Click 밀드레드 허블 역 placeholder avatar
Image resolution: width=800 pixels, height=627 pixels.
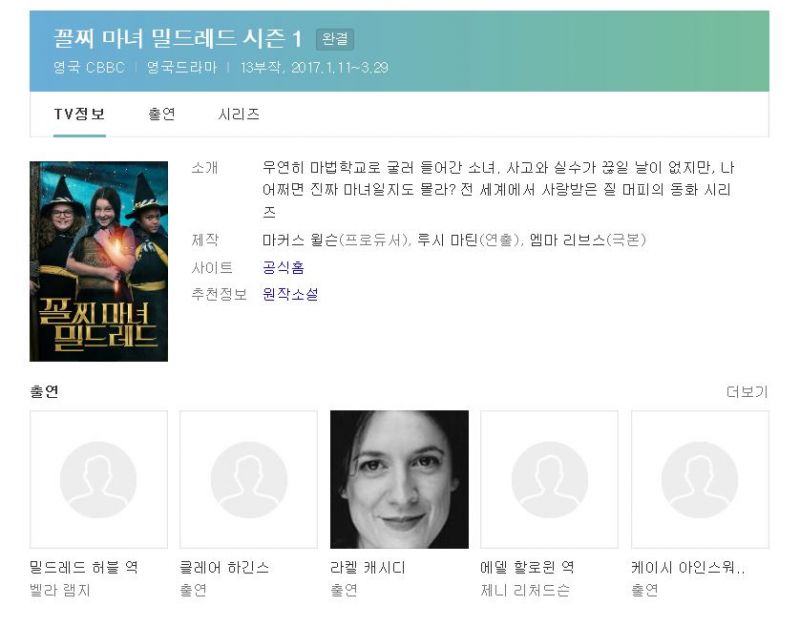(99, 479)
